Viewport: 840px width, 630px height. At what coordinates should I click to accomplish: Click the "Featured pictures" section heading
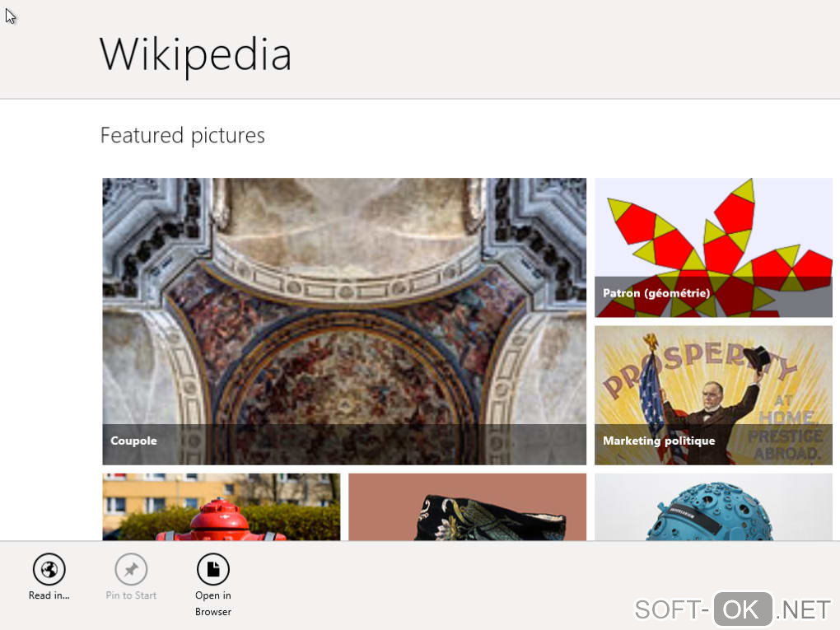point(182,135)
